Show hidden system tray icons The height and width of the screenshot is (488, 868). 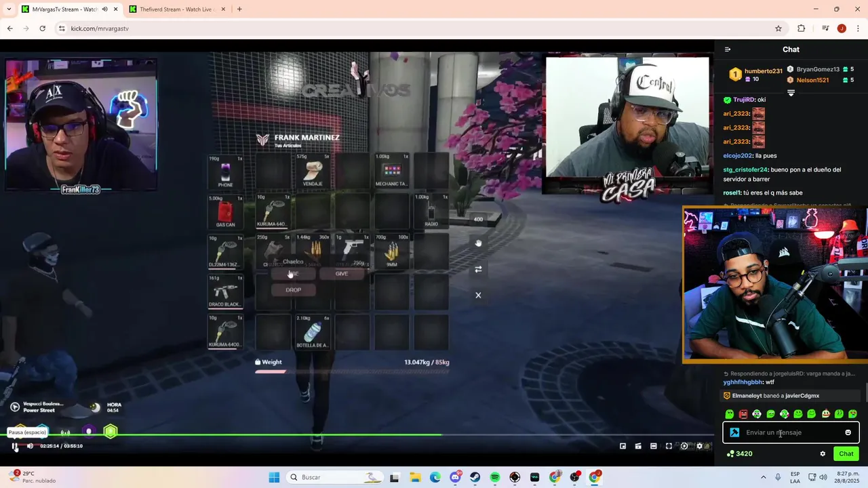point(764,477)
